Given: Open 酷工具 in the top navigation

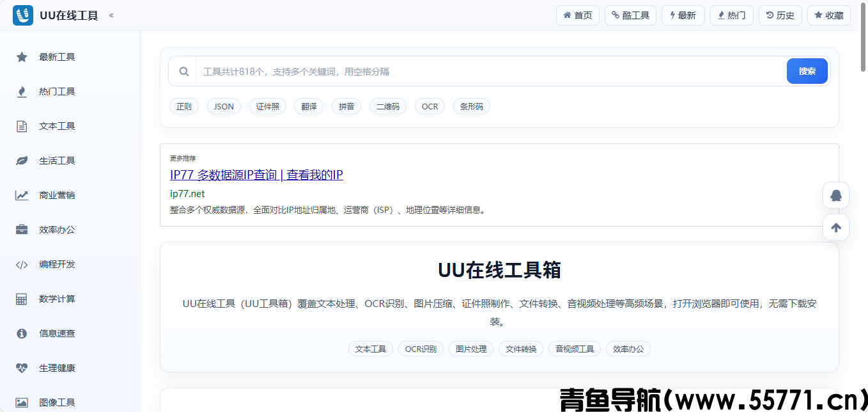Looking at the screenshot, I should [630, 15].
